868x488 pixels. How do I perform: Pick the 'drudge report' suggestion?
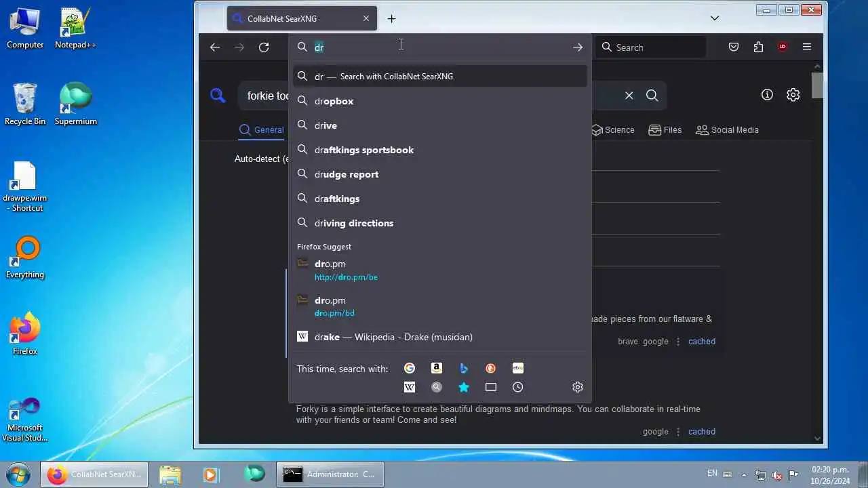tap(440, 174)
